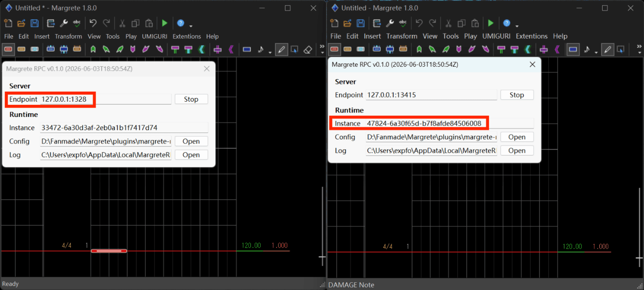Screen dimensions: 644x290
Task: Select Slide note tool in right Margrete window
Action: [x=390, y=49]
